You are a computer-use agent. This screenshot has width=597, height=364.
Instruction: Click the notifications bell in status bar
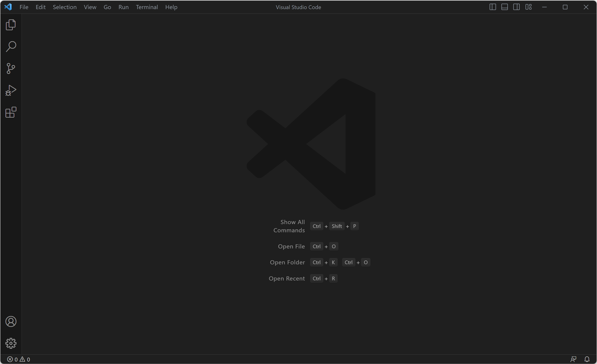(587, 359)
